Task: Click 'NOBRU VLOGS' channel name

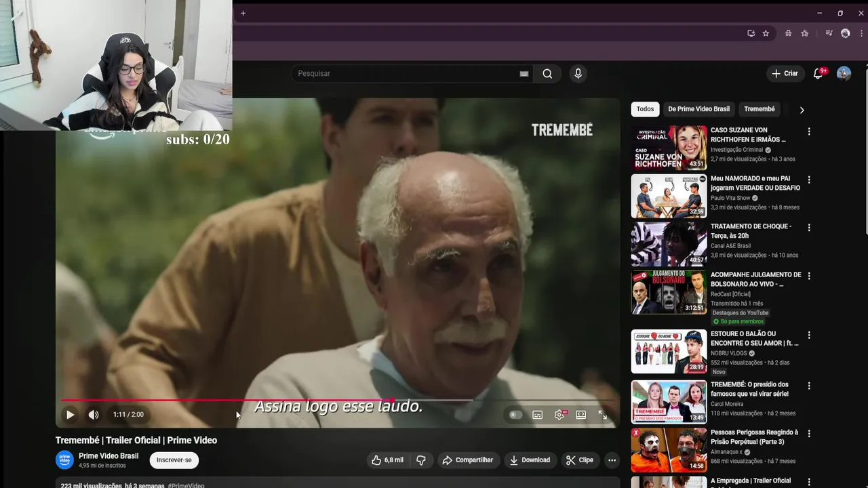Action: 728,353
